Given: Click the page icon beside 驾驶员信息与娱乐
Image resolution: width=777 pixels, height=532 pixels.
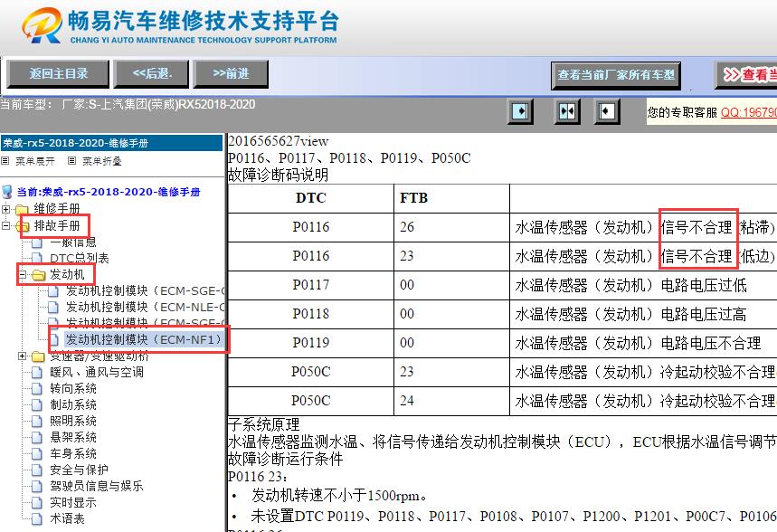Looking at the screenshot, I should 37,487.
